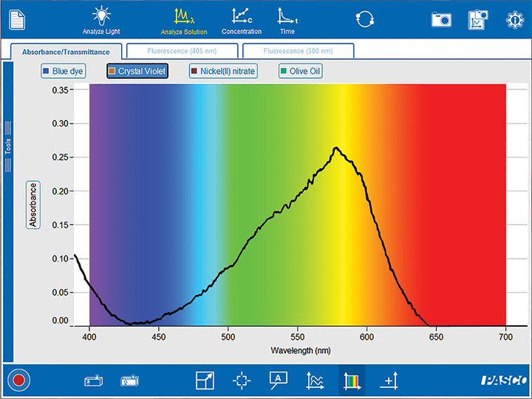Switch to Fluorescence (500 nm) tab

pos(298,51)
